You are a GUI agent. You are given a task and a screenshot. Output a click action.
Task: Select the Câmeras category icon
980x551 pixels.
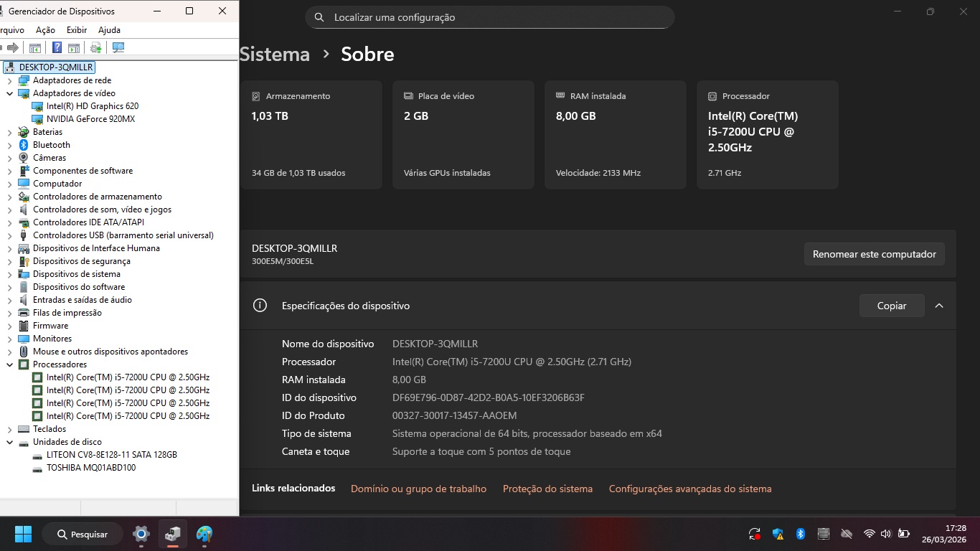[24, 158]
